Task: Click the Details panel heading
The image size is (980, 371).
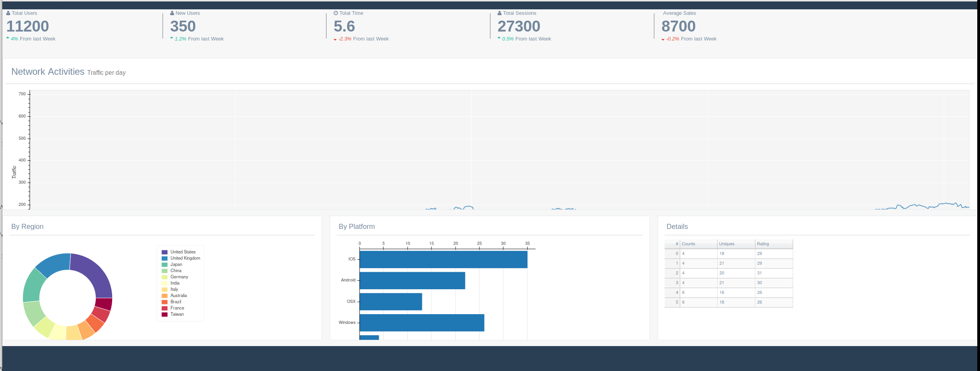Action: pos(677,227)
